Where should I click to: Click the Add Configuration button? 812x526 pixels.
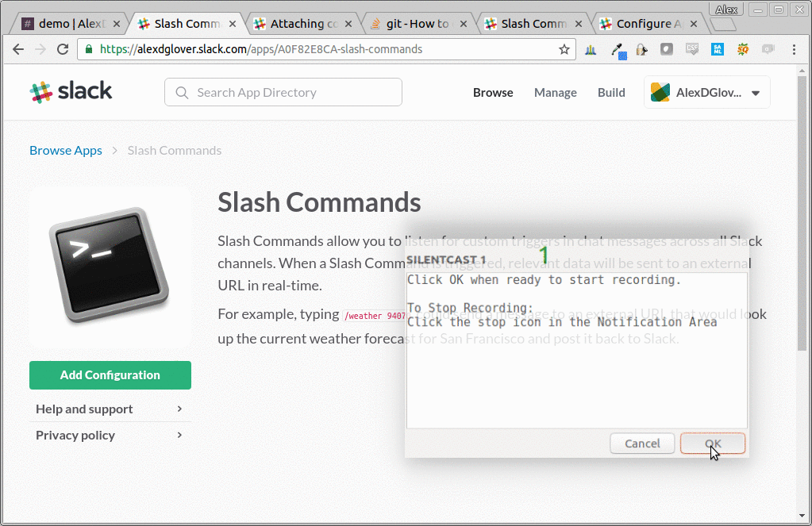[x=110, y=374]
